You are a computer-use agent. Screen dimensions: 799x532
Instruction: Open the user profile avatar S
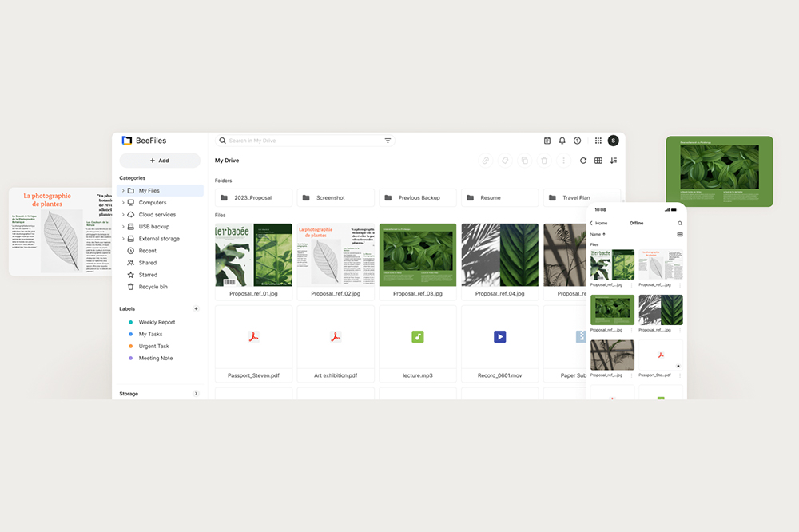[x=614, y=141]
